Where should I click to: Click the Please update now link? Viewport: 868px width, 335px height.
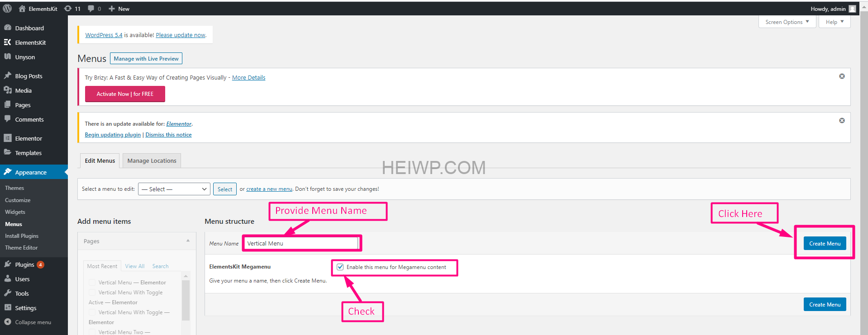click(181, 35)
